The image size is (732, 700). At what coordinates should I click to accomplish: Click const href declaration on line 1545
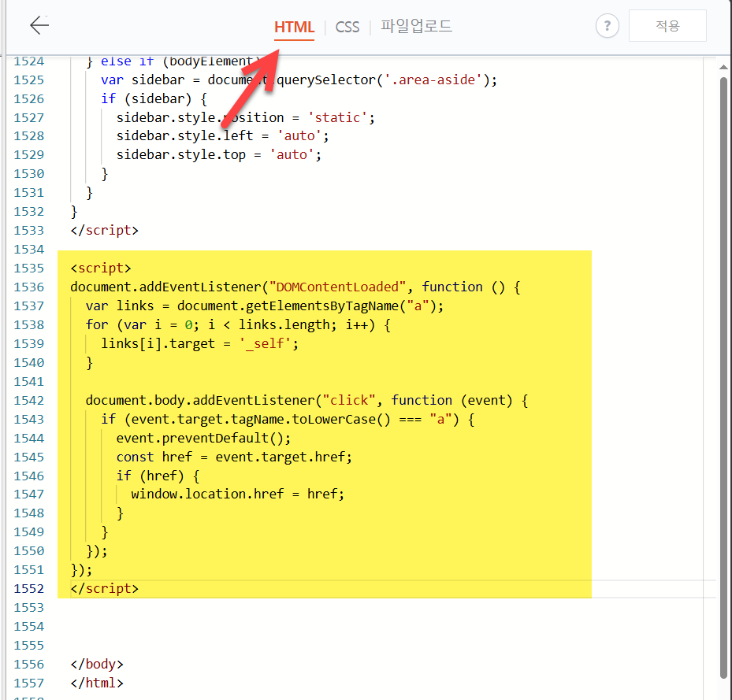coord(234,457)
